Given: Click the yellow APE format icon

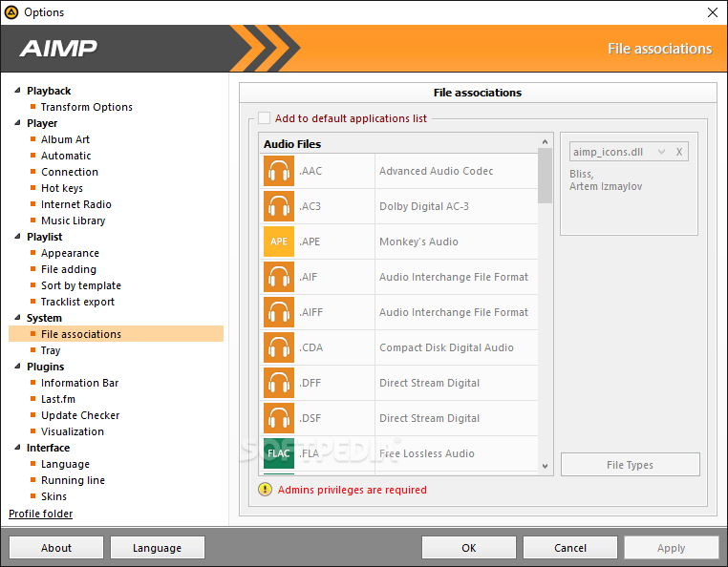Looking at the screenshot, I should (x=279, y=241).
